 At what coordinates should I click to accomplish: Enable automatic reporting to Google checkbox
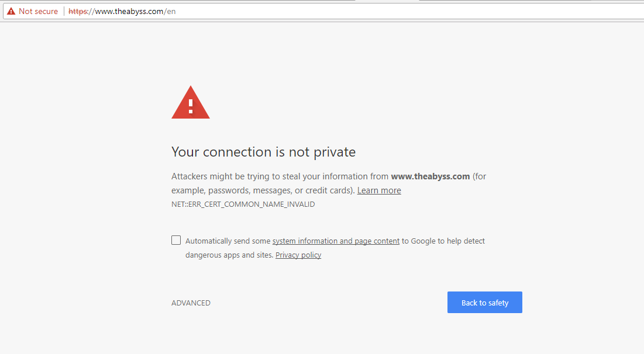point(176,240)
